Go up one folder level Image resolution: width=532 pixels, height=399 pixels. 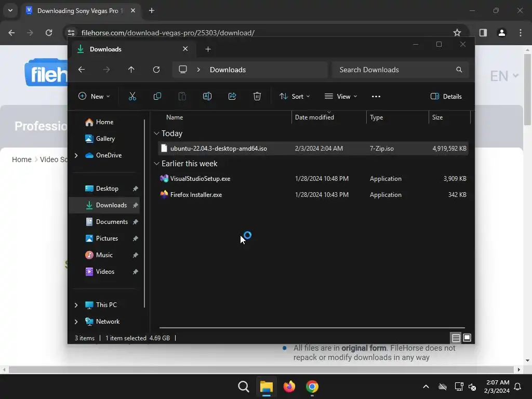pos(131,70)
